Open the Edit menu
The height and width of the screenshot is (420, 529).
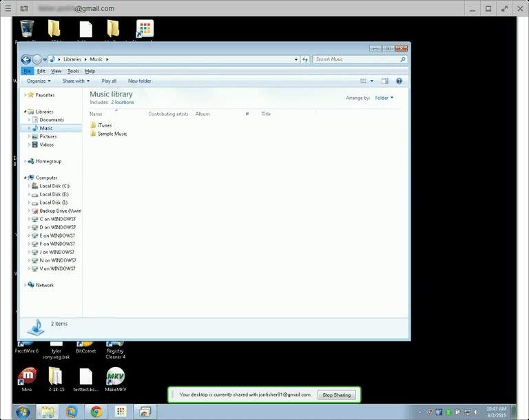tap(41, 71)
